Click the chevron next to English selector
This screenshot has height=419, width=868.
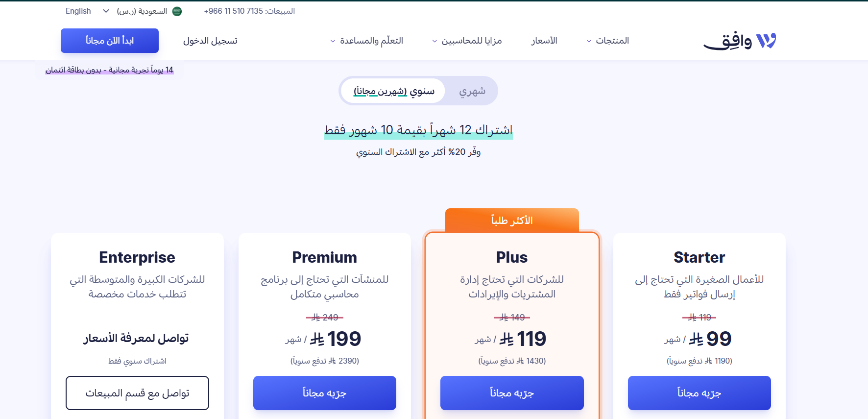105,11
